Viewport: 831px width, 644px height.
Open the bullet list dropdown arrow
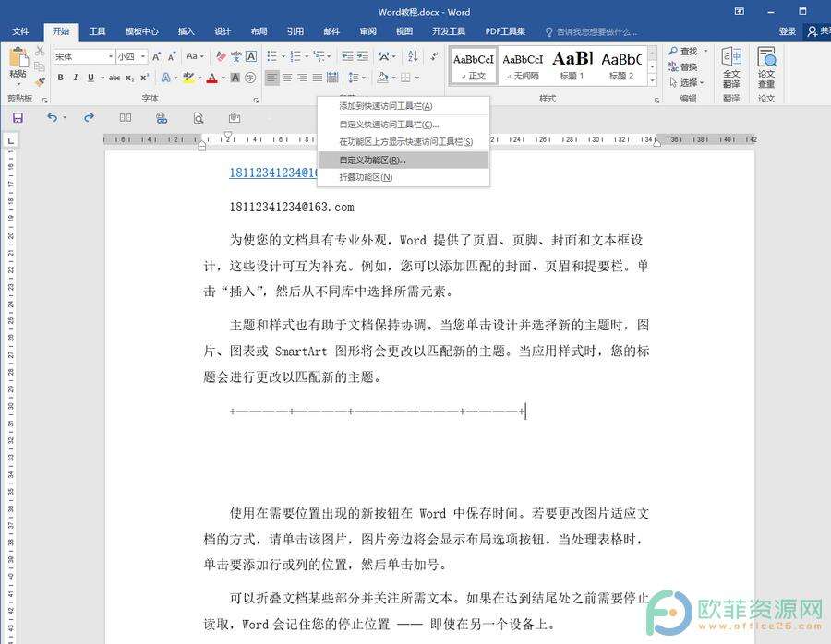click(x=283, y=56)
